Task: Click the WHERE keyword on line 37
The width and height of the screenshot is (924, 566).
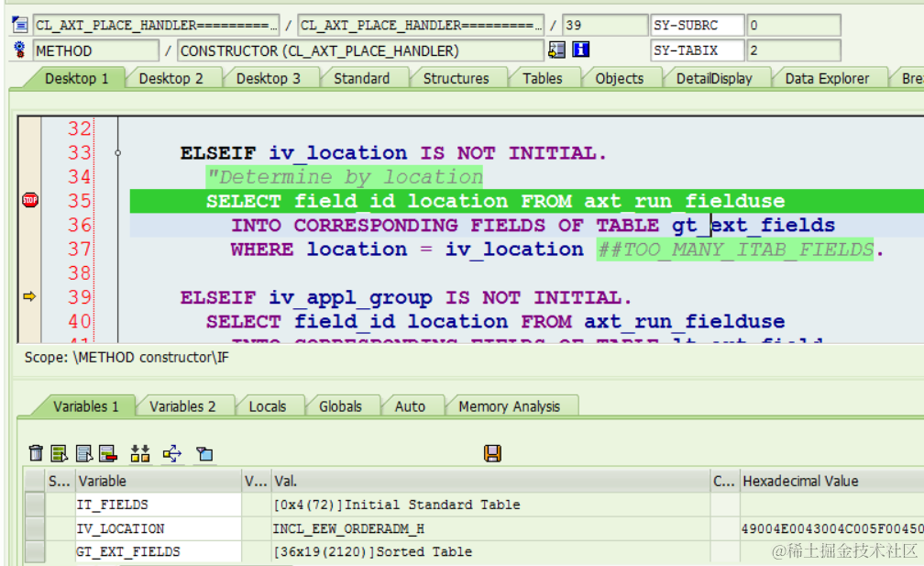Action: 261,250
